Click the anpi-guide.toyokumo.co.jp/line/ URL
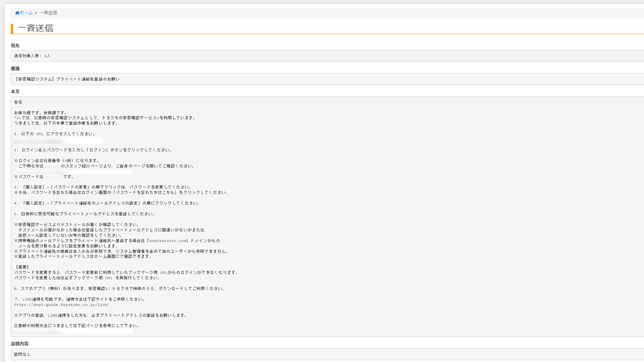The width and height of the screenshot is (644, 362). click(62, 305)
